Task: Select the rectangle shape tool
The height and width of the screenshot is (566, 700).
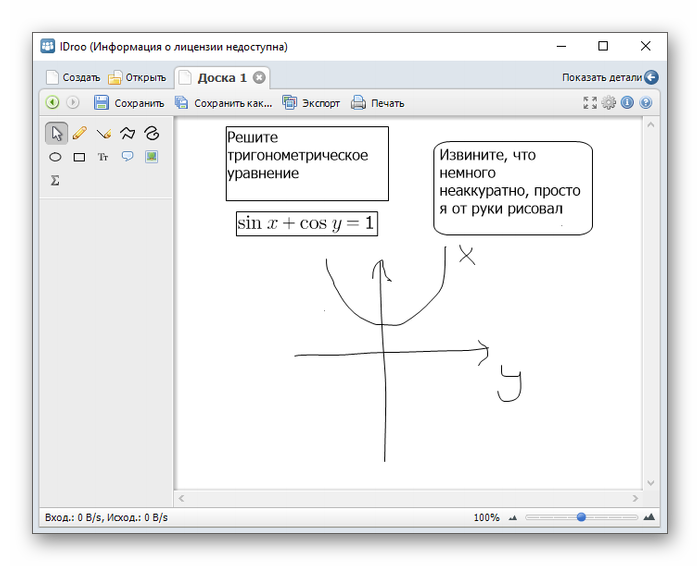Action: pyautogui.click(x=79, y=157)
